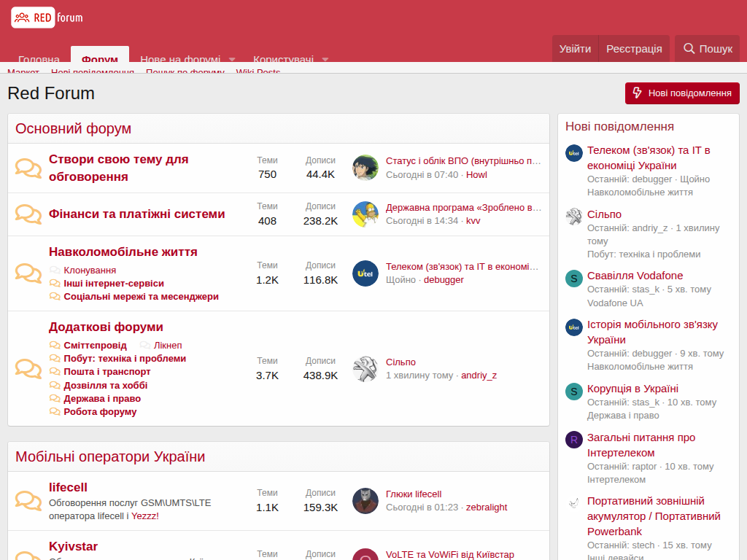This screenshot has height=560, width=747.
Task: Click the chat bubble icon beside Фінанси та платіжні системи
Action: (x=28, y=214)
